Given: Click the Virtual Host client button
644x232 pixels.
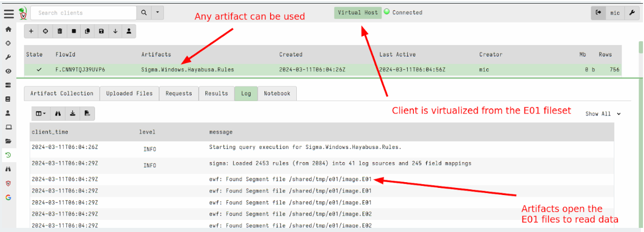Looking at the screenshot, I should click(358, 13).
